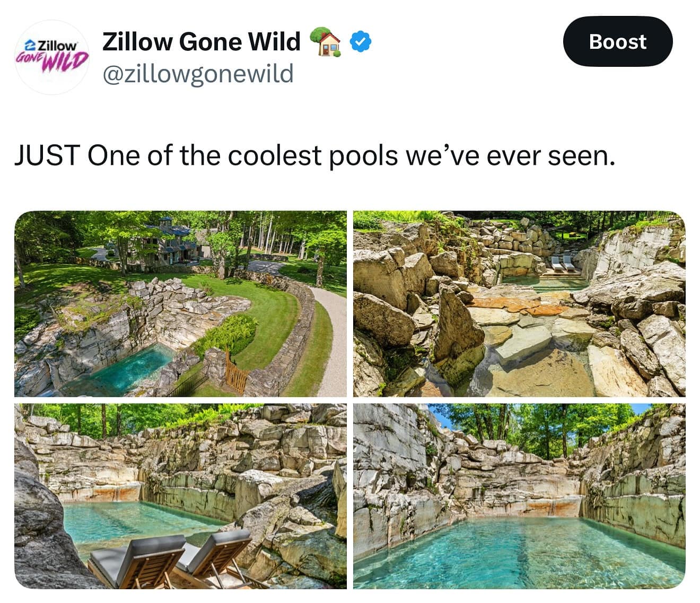Enlarge the turquoise pool close-up photo
Screen dimensions: 700x603
[x=519, y=496]
